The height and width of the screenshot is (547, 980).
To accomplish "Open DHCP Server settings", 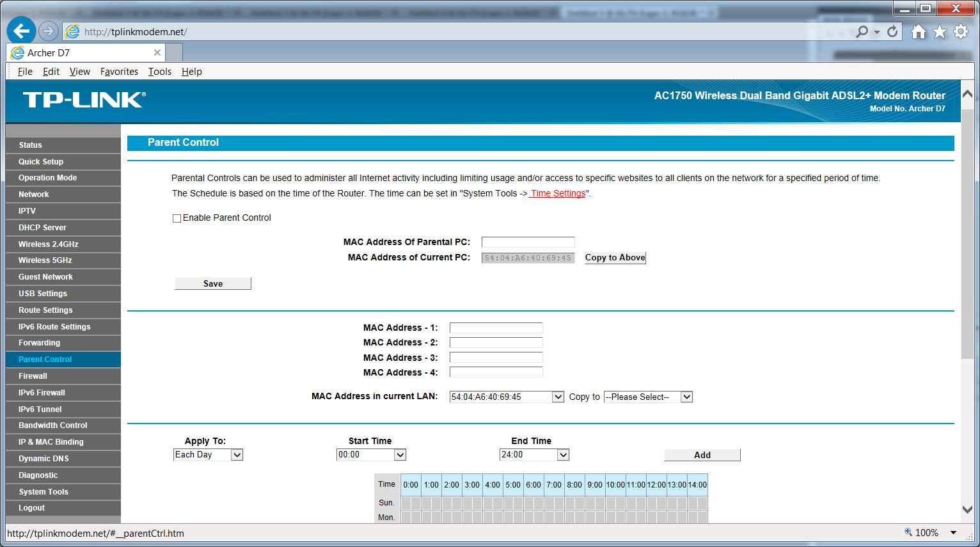I will coord(63,228).
